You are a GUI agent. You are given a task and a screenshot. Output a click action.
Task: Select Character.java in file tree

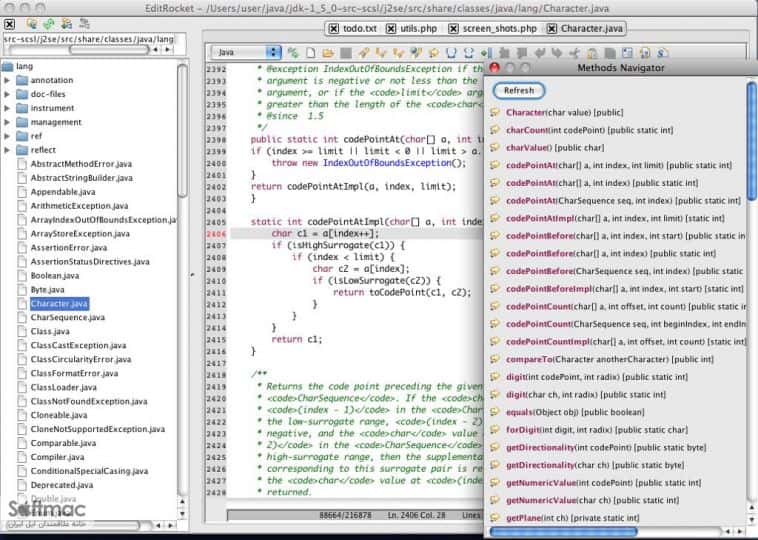[59, 304]
